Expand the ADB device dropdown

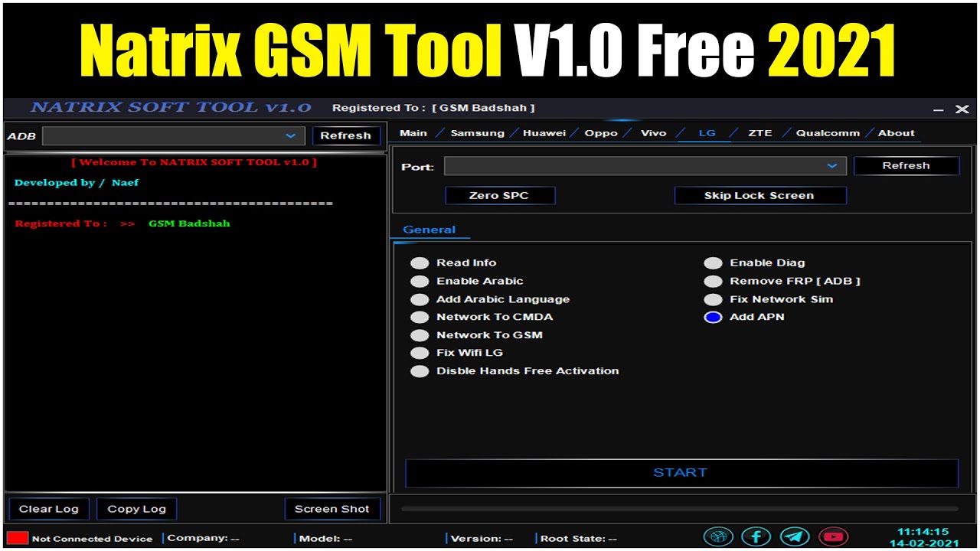(290, 136)
